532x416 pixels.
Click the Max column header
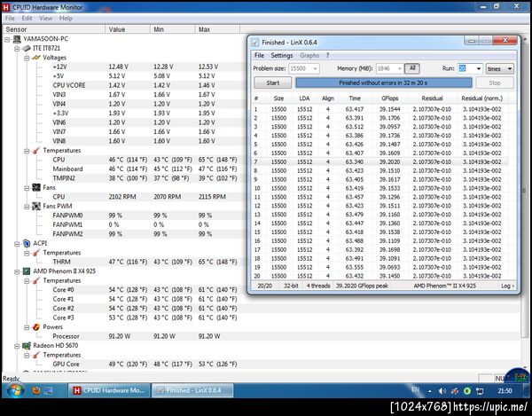tap(217, 29)
